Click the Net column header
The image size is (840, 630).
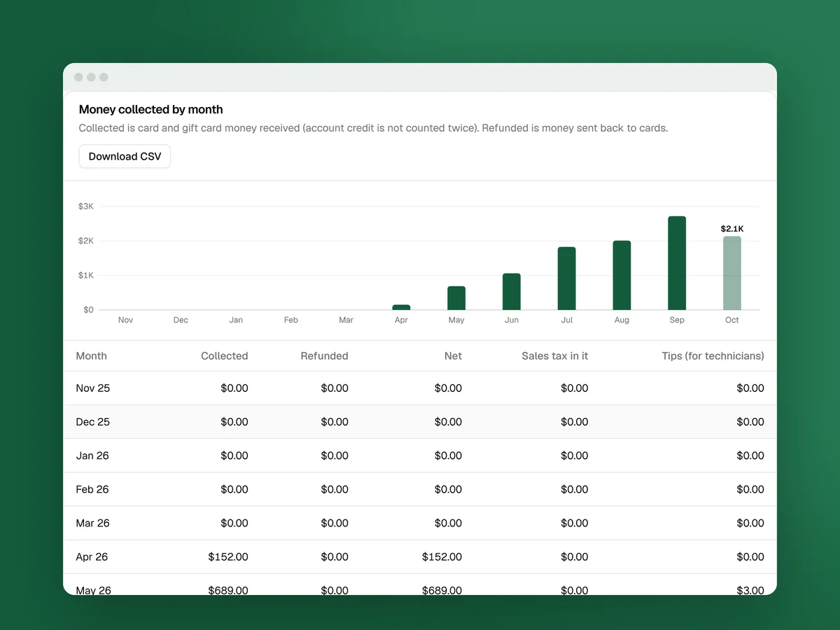coord(453,356)
